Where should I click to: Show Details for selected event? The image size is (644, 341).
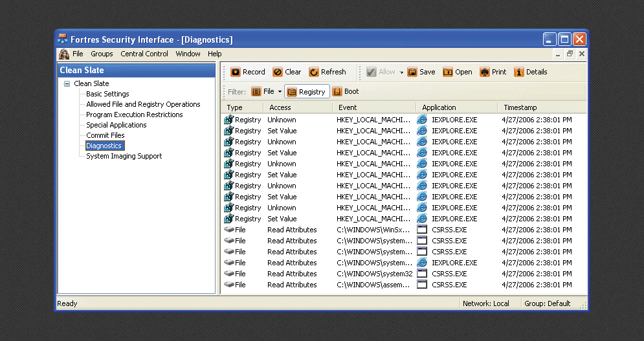(x=530, y=72)
